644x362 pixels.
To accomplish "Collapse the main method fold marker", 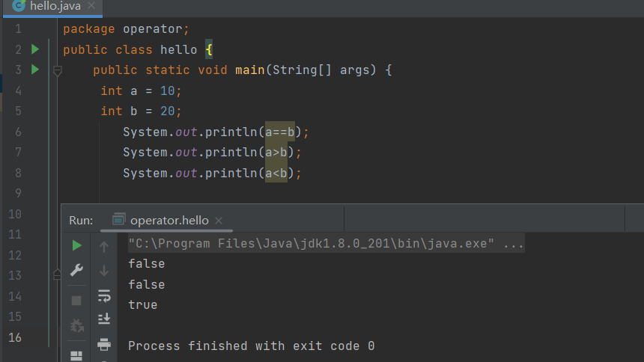I will click(x=57, y=71).
